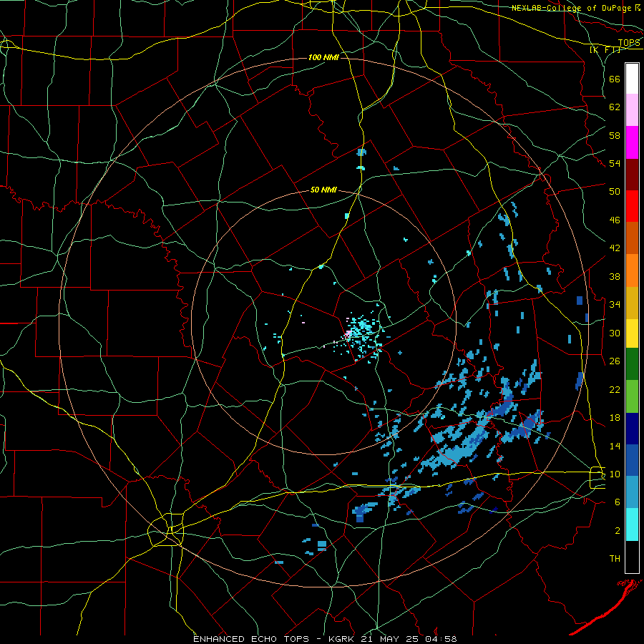The width and height of the screenshot is (644, 644).
Task: Click the 100 NMI range ring label
Action: click(x=323, y=57)
